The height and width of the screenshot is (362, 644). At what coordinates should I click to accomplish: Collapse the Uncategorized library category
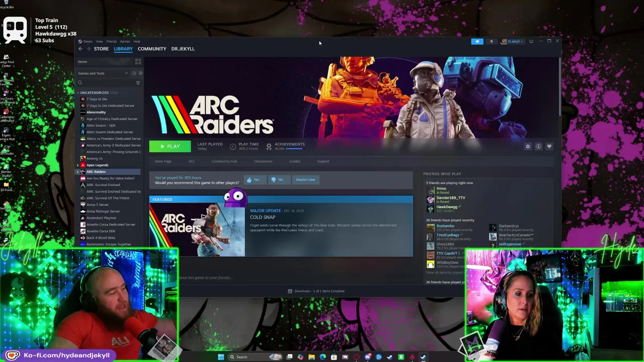pos(78,93)
